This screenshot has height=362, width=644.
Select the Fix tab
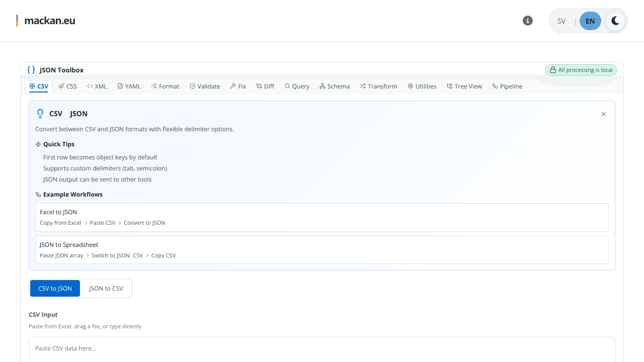[x=238, y=86]
